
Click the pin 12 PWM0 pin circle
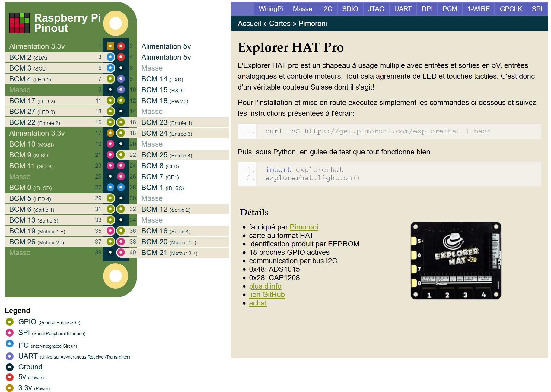tap(121, 100)
